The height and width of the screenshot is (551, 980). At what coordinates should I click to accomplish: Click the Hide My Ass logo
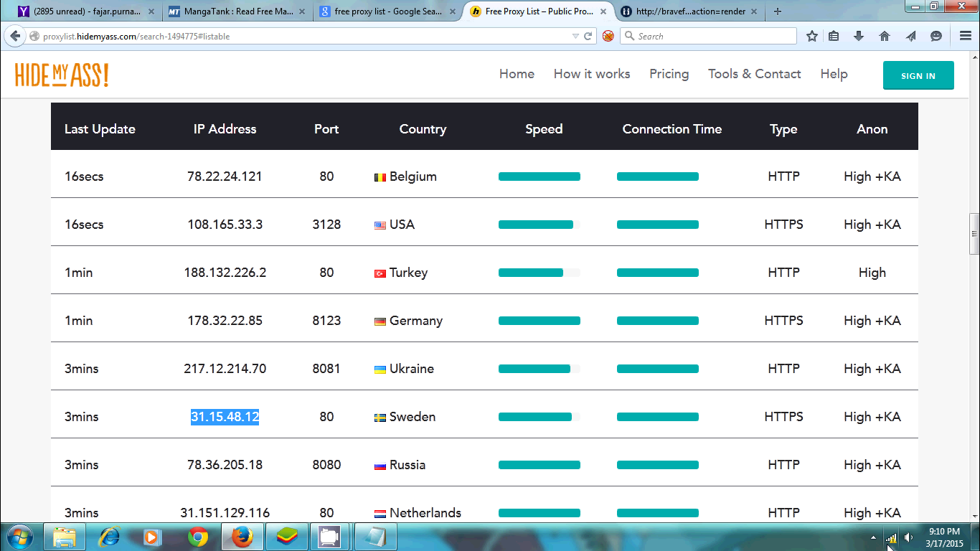(62, 75)
